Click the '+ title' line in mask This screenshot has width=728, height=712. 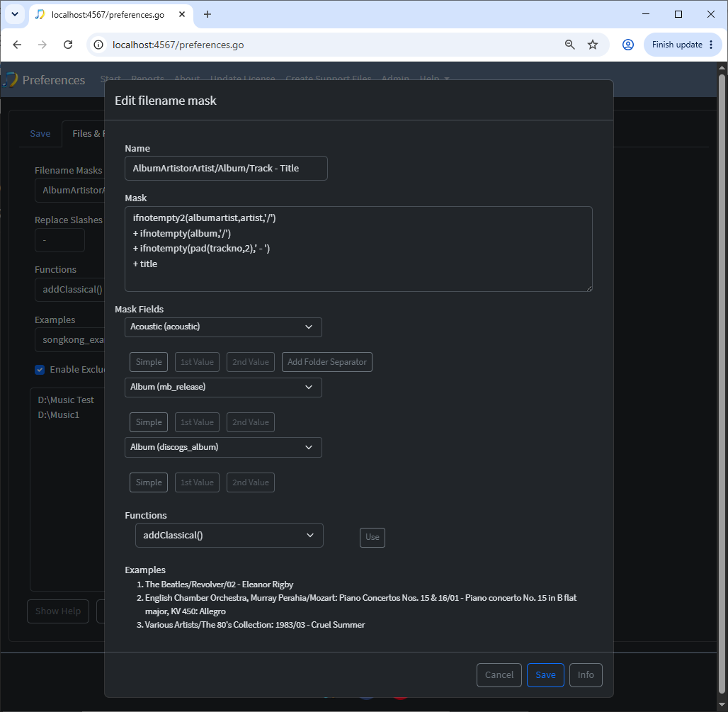tap(145, 264)
